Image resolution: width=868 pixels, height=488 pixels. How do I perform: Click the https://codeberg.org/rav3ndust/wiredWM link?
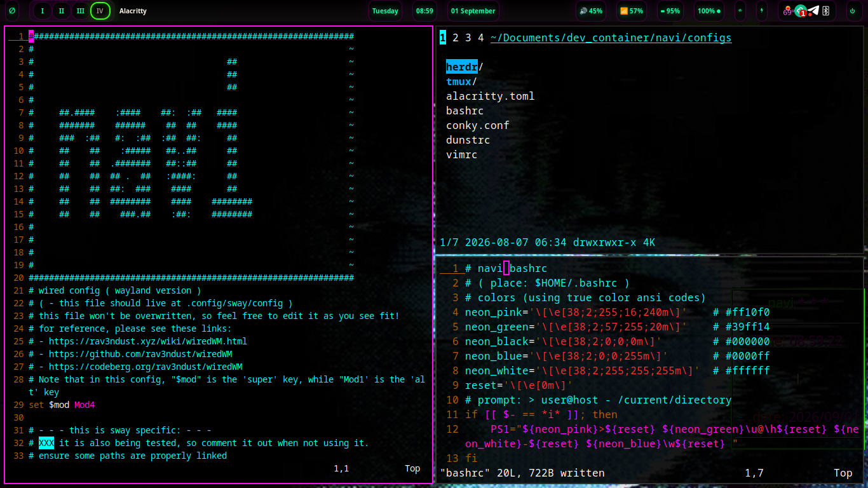click(146, 367)
